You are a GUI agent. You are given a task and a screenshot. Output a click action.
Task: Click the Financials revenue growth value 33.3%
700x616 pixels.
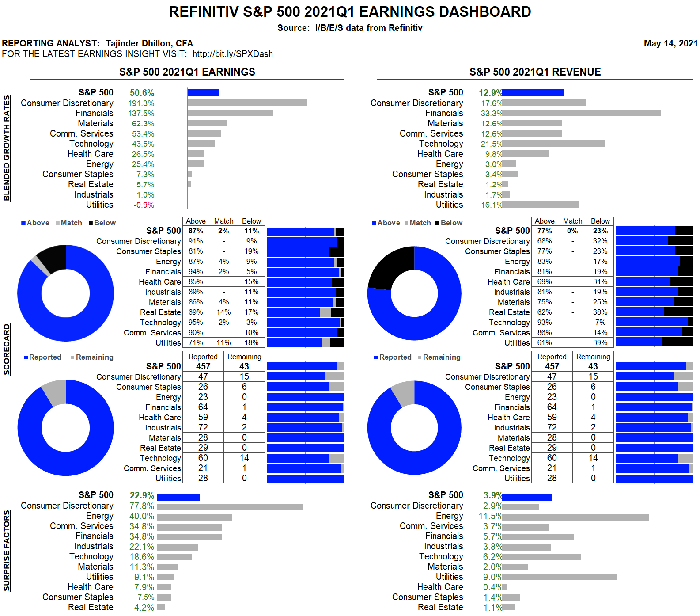(492, 114)
